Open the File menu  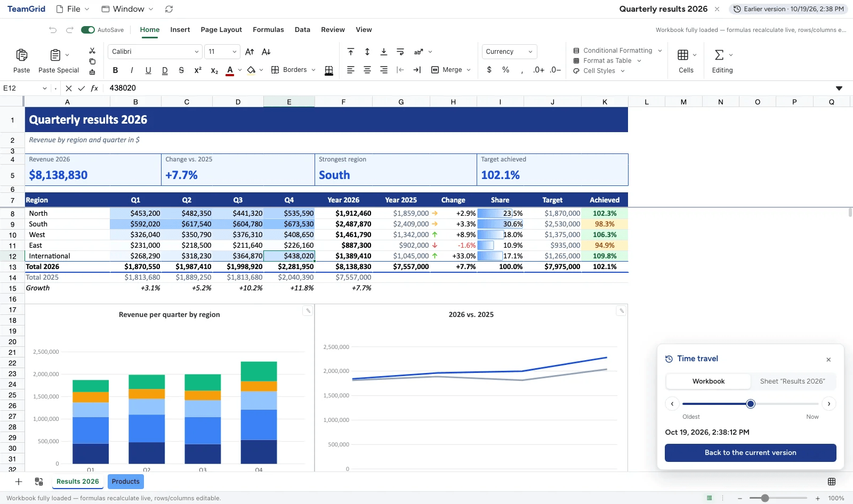coord(73,9)
